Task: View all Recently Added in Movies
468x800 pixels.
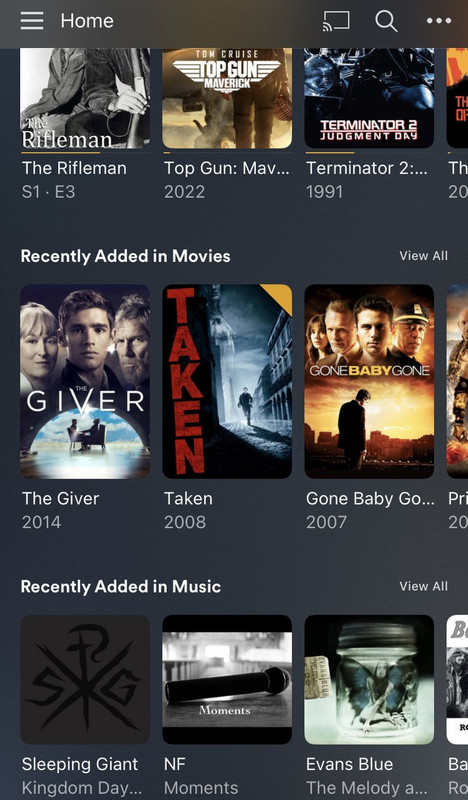Action: pos(424,256)
